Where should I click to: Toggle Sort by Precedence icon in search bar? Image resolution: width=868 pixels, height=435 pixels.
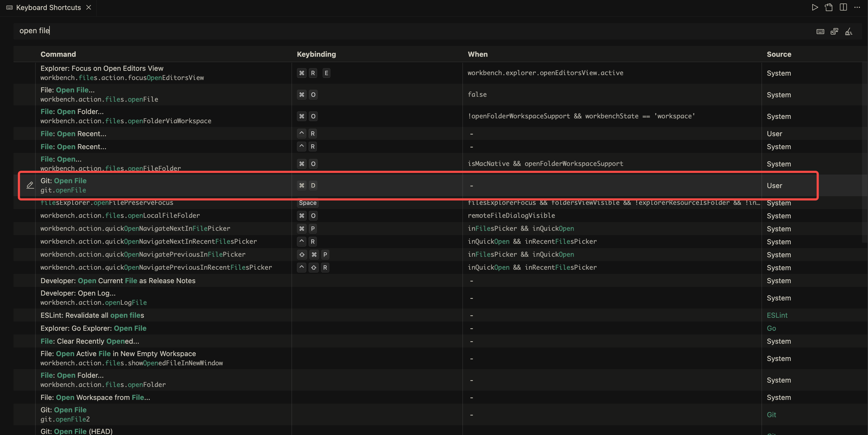tap(834, 32)
